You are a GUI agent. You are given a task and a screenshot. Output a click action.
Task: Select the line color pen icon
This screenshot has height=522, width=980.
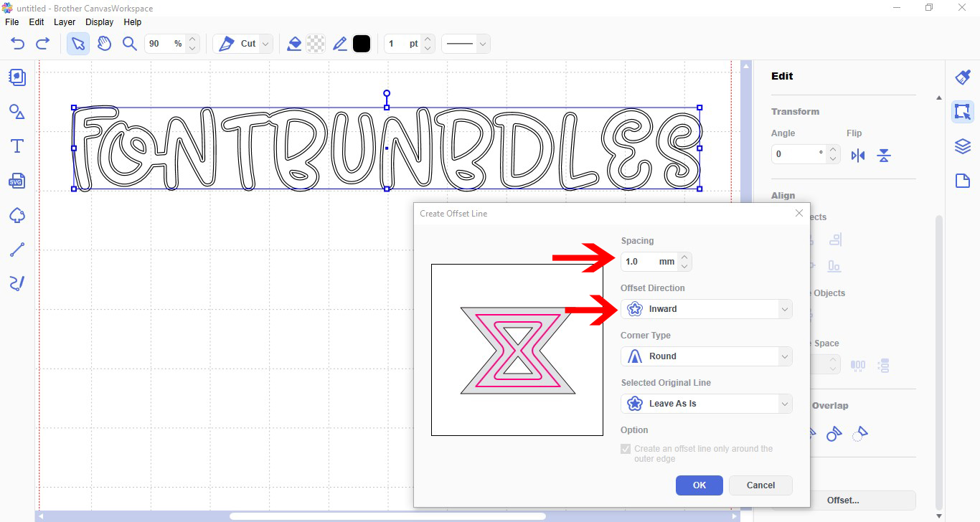coord(340,44)
